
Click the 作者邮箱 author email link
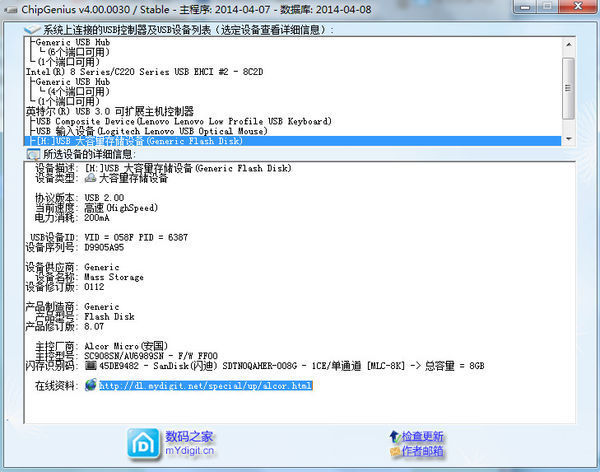click(x=422, y=451)
